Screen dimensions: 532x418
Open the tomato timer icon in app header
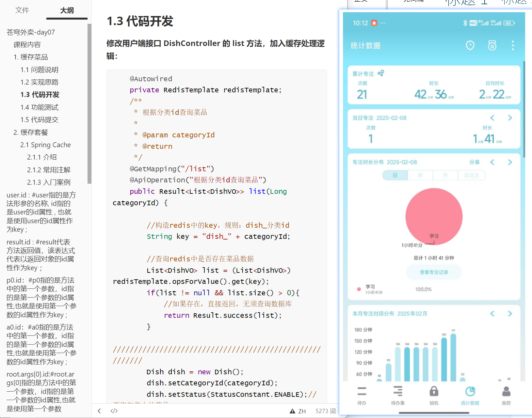pos(492,45)
